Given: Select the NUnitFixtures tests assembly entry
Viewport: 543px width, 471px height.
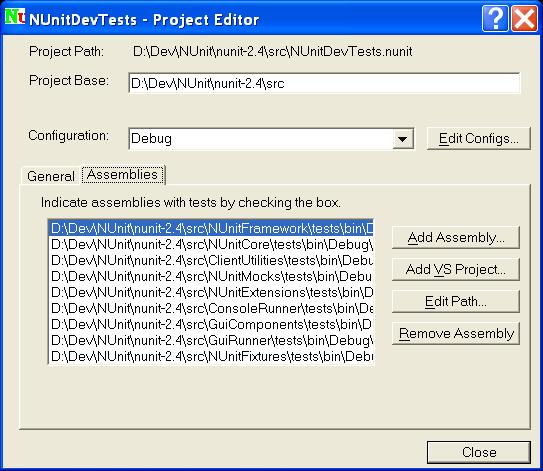Looking at the screenshot, I should (211, 356).
